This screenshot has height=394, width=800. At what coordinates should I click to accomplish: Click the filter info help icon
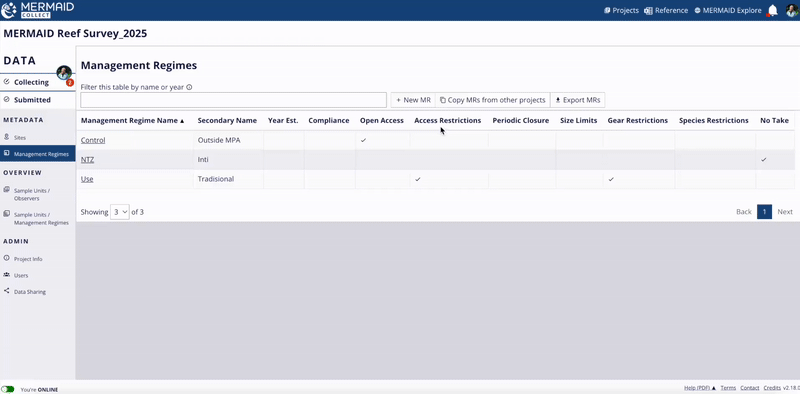click(x=189, y=87)
